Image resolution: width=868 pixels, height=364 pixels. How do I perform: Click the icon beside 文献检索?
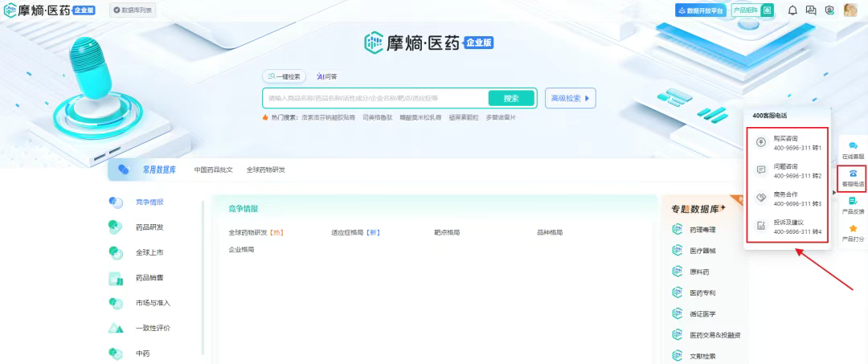click(677, 356)
